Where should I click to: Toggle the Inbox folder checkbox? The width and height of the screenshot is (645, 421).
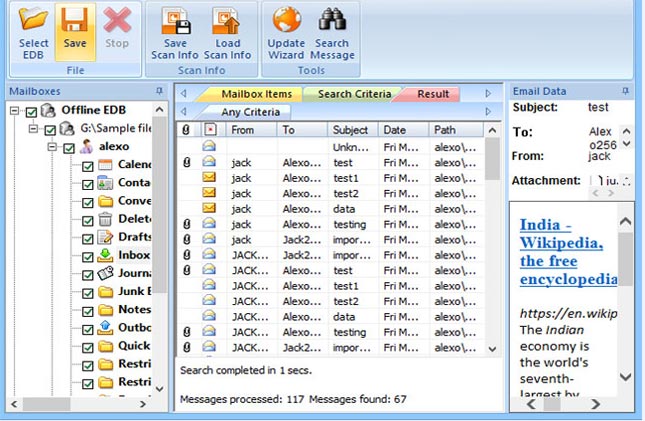pos(88,257)
